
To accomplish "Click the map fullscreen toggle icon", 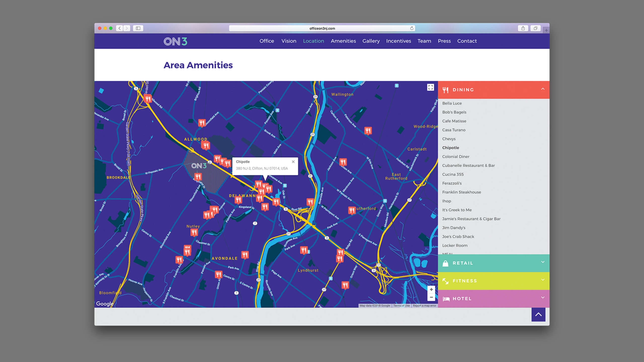I will pyautogui.click(x=430, y=87).
